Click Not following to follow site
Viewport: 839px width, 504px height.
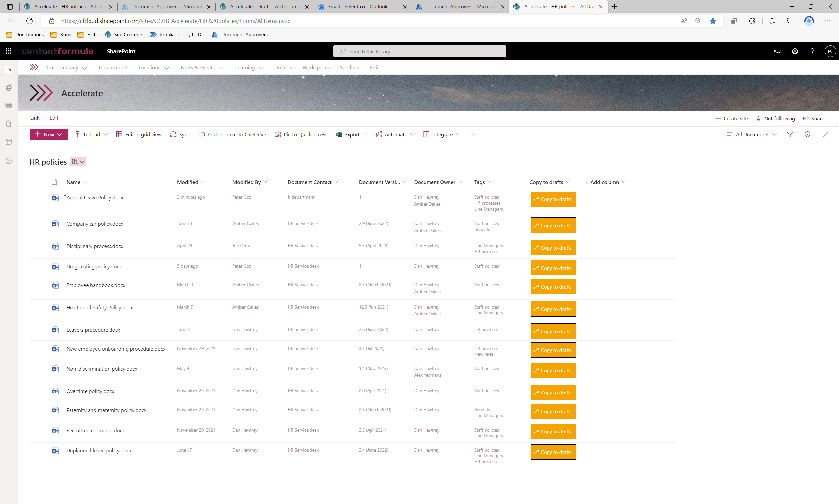point(775,118)
